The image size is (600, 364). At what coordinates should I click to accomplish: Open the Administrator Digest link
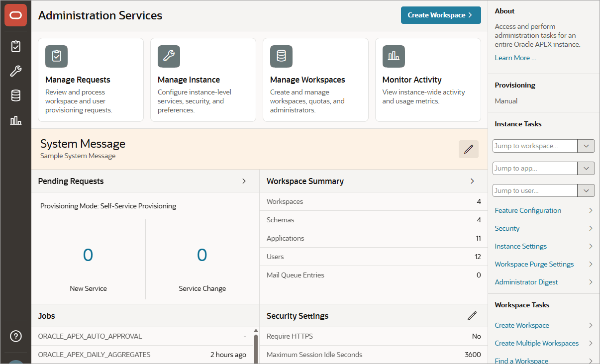(526, 282)
